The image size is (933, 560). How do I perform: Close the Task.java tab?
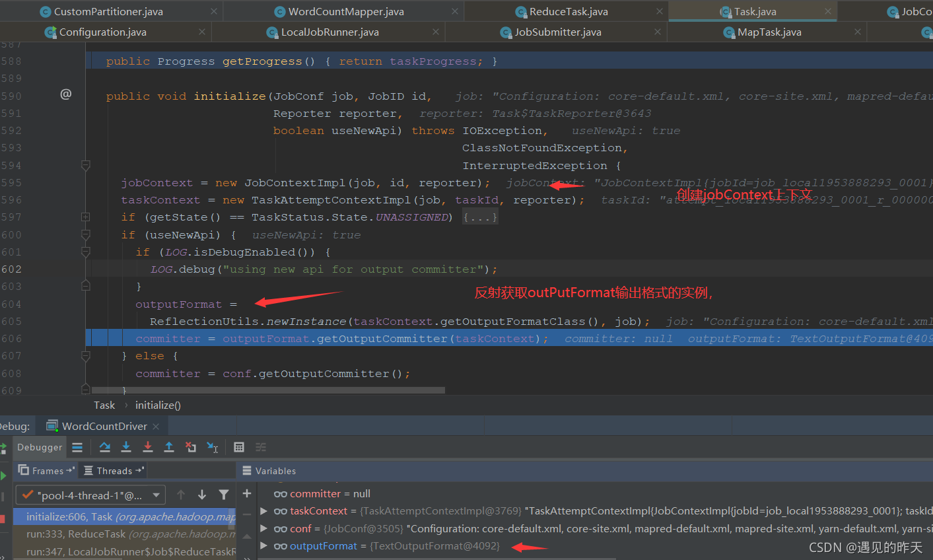point(828,11)
